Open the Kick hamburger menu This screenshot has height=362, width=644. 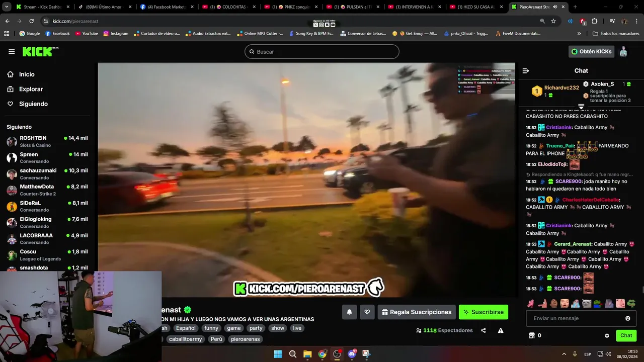click(12, 52)
